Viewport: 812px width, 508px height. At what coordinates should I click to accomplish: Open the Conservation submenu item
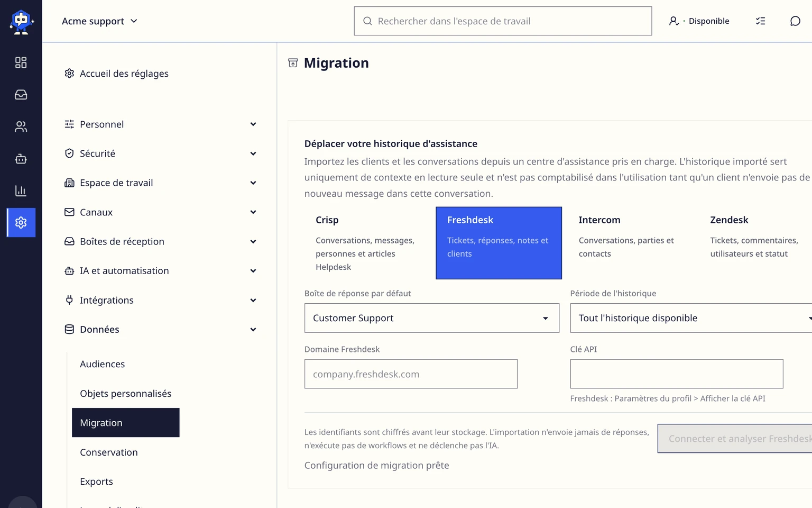[109, 452]
